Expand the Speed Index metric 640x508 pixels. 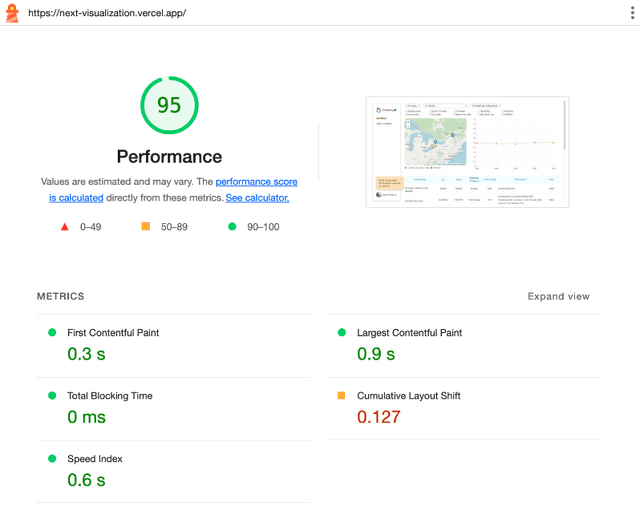(x=173, y=472)
